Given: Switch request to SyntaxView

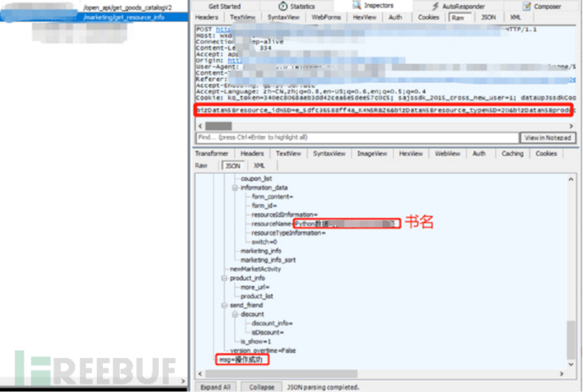Looking at the screenshot, I should [283, 17].
